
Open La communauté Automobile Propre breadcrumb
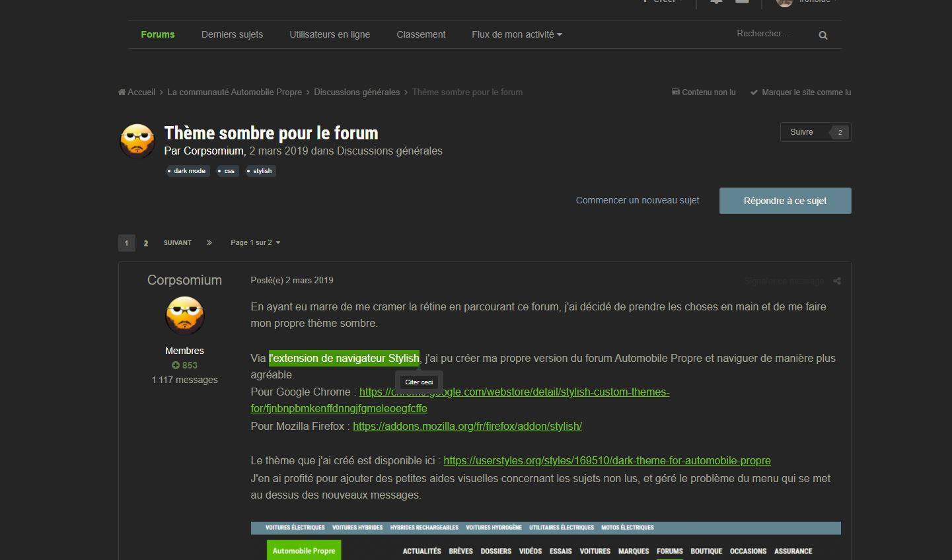click(235, 92)
